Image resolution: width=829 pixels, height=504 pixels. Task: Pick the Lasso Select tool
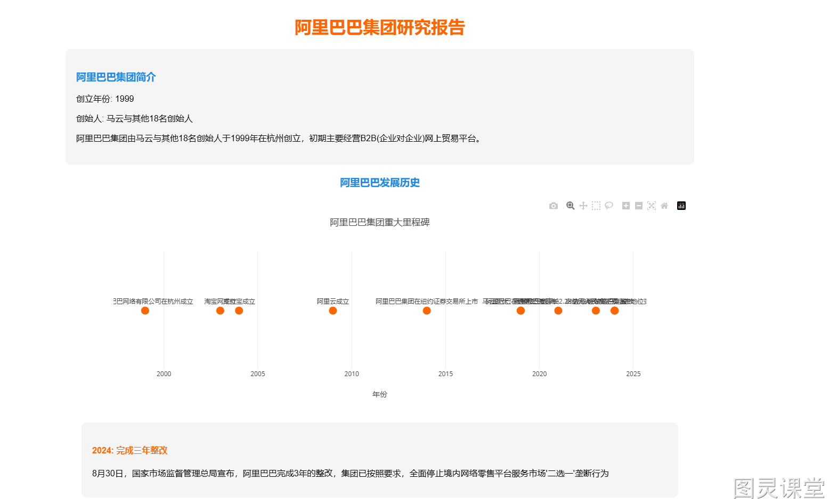point(609,206)
